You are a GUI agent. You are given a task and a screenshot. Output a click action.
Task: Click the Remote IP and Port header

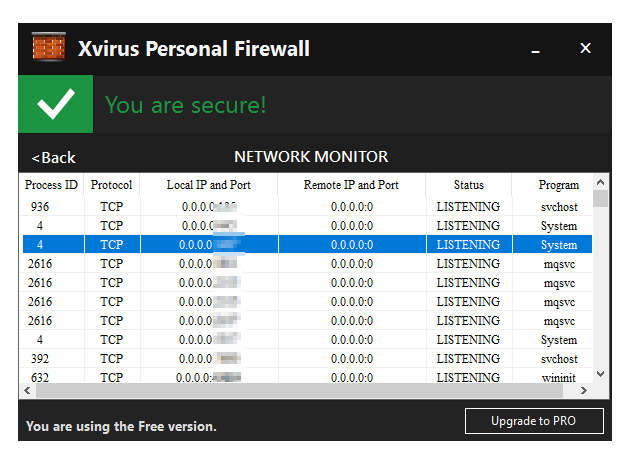pyautogui.click(x=351, y=185)
